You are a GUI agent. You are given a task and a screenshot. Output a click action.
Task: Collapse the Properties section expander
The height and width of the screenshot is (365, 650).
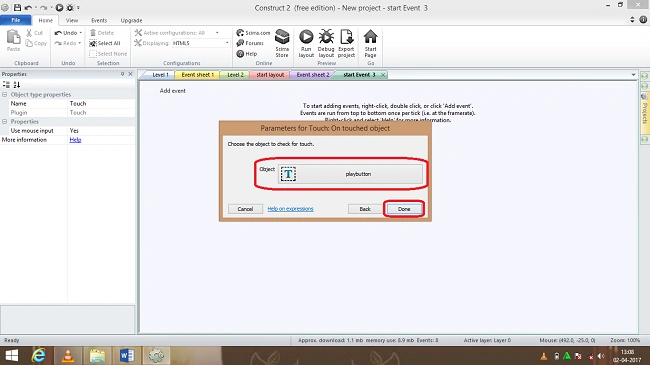5,122
